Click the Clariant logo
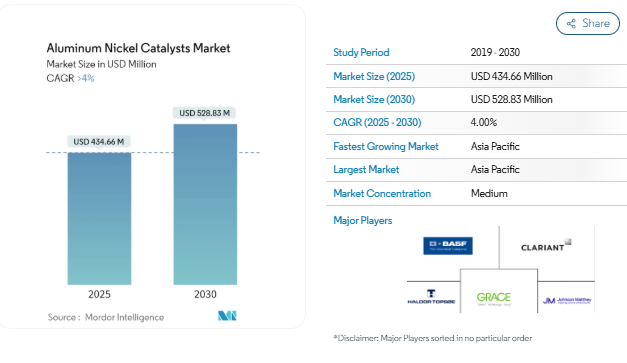Viewport: 627px width, 363px height. (546, 246)
